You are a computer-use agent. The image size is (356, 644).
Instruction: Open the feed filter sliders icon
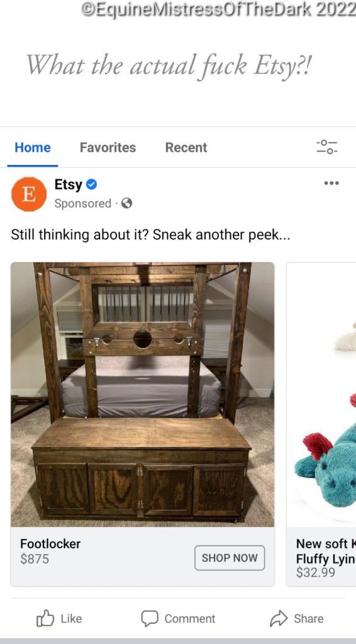pyautogui.click(x=326, y=147)
